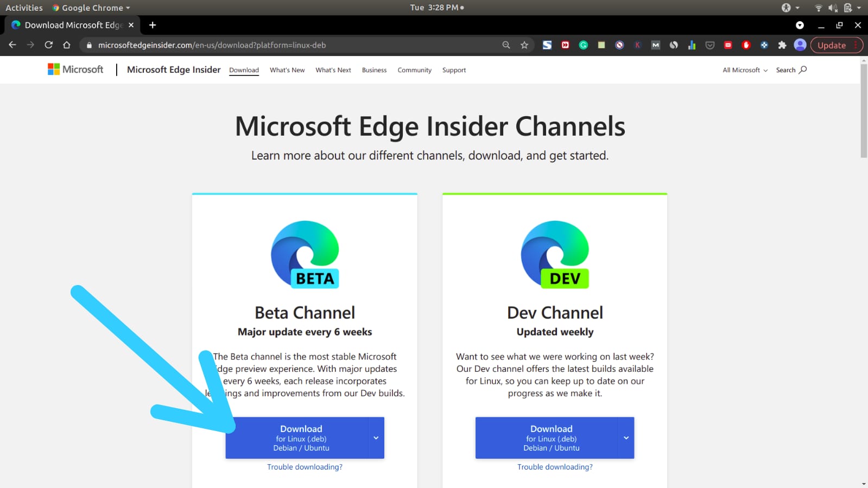Viewport: 868px width, 488px height.
Task: Open the red fast-forward extension icon
Action: pyautogui.click(x=565, y=45)
